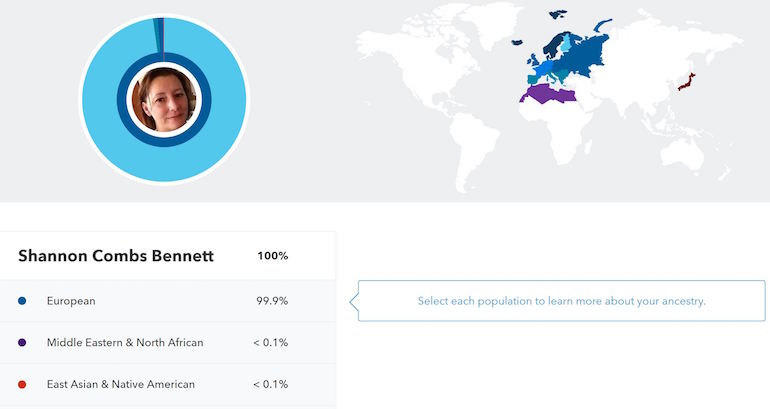Click the purple North Africa region on the map
The height and width of the screenshot is (409, 770).
[x=548, y=95]
